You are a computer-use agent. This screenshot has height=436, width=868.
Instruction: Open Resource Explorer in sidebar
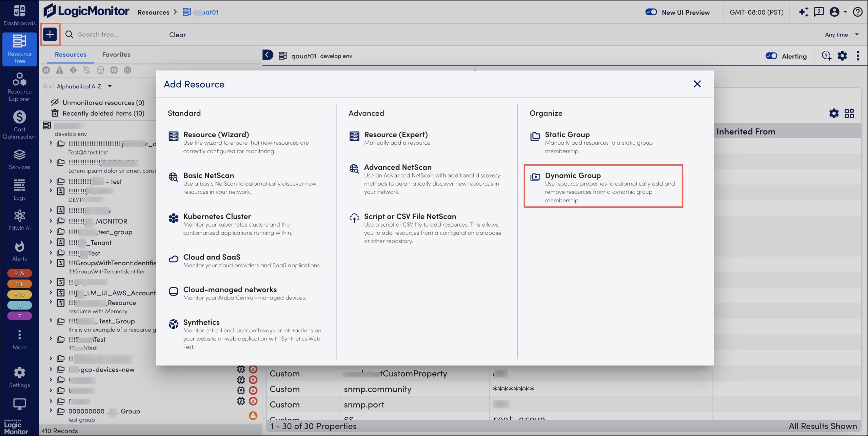click(x=19, y=87)
